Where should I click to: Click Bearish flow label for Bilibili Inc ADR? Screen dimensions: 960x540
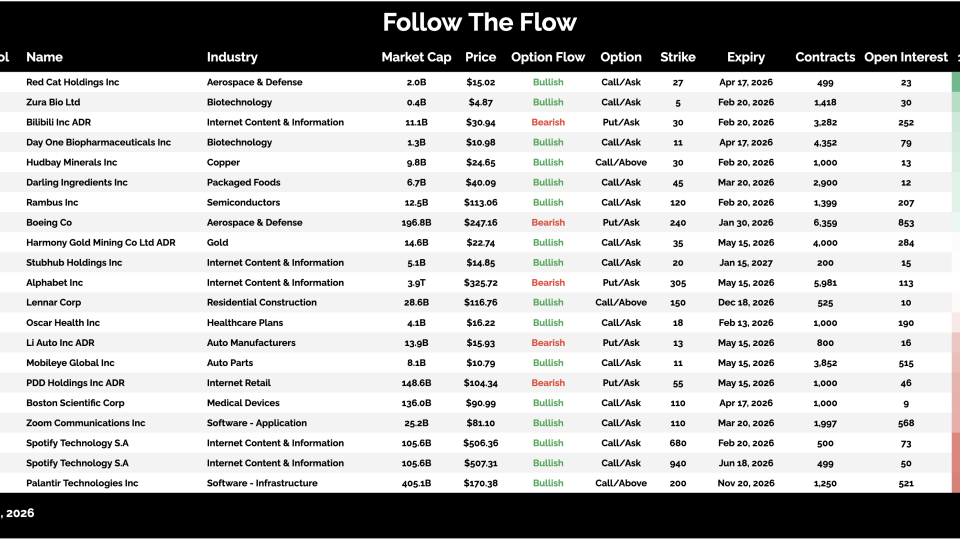pos(548,122)
